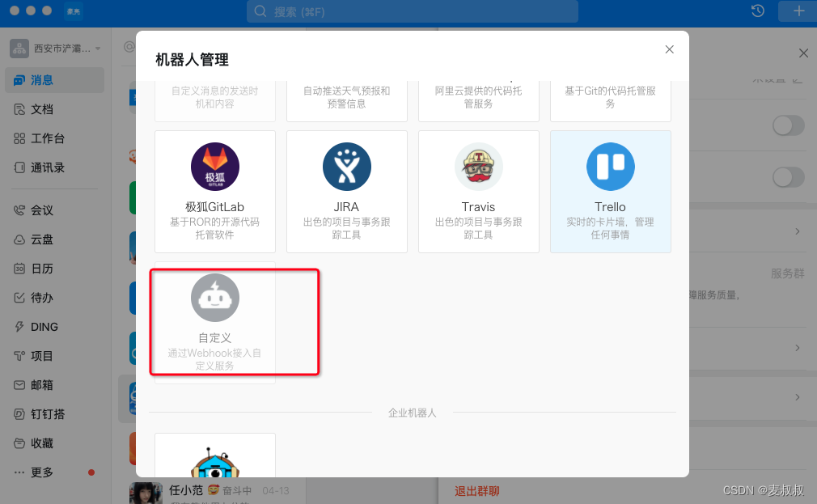Click the 待办 todo icon
The image size is (817, 504).
click(x=19, y=299)
